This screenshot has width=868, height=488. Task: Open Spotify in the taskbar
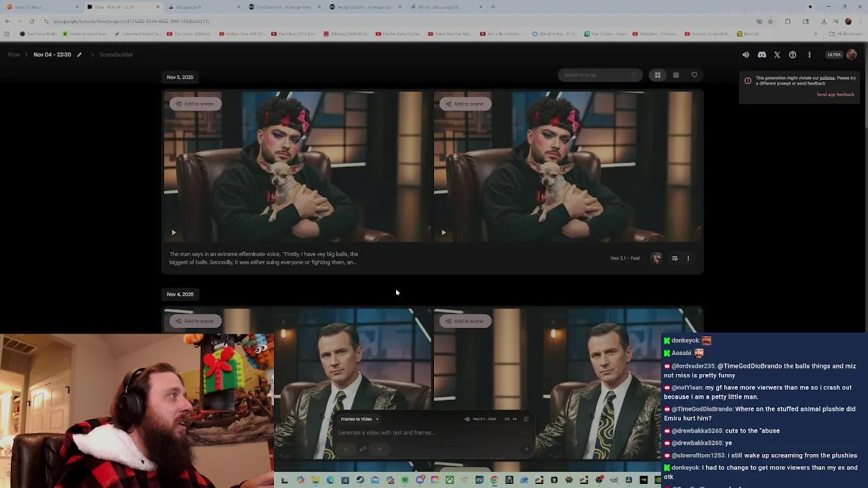coord(405,480)
